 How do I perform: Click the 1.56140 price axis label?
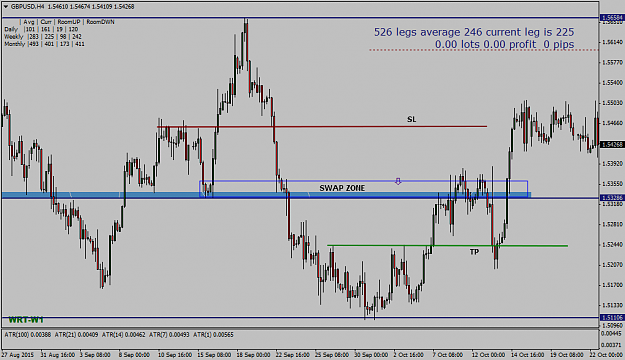coord(612,42)
